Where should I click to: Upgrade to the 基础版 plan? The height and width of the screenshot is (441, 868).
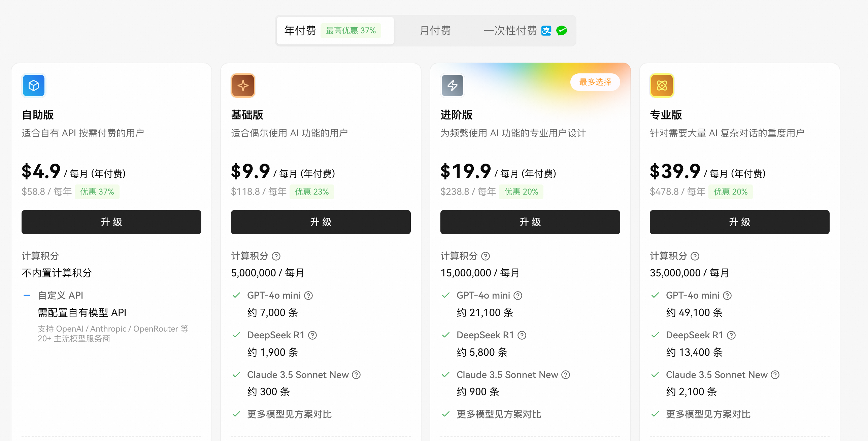(321, 222)
